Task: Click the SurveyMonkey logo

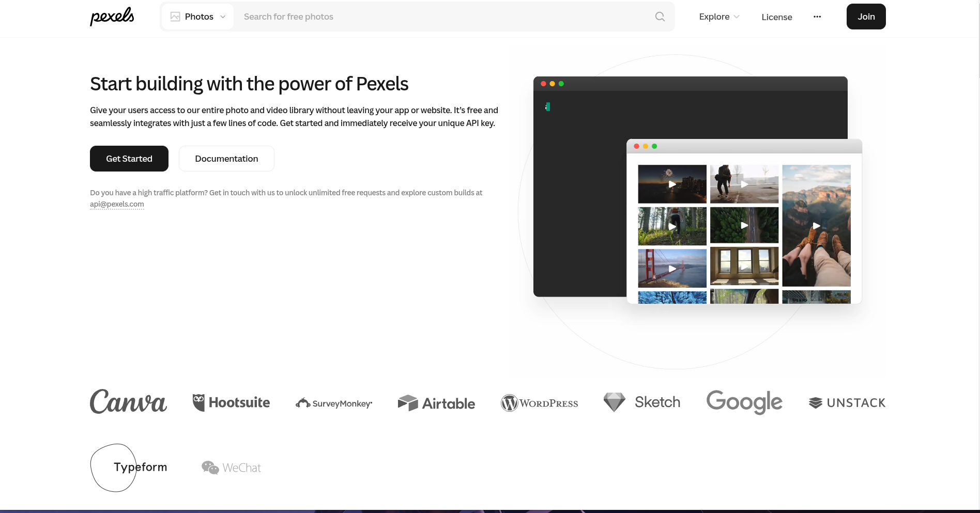Action: tap(334, 403)
